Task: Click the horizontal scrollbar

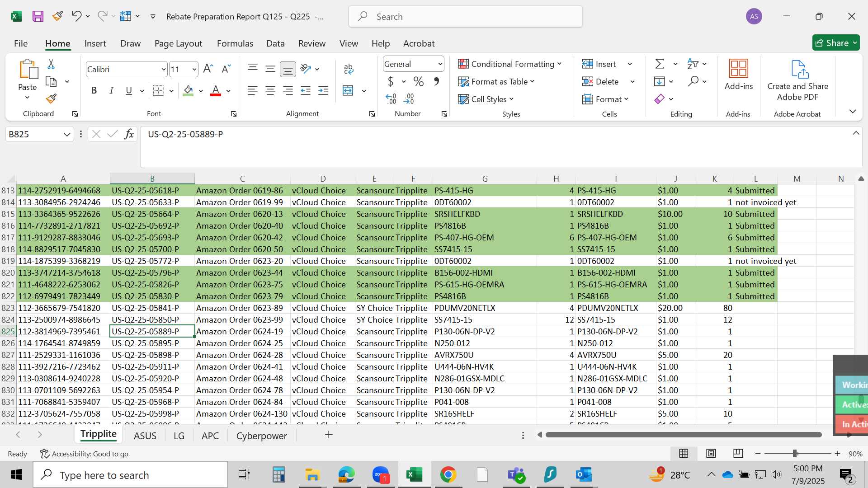Action: pyautogui.click(x=683, y=435)
